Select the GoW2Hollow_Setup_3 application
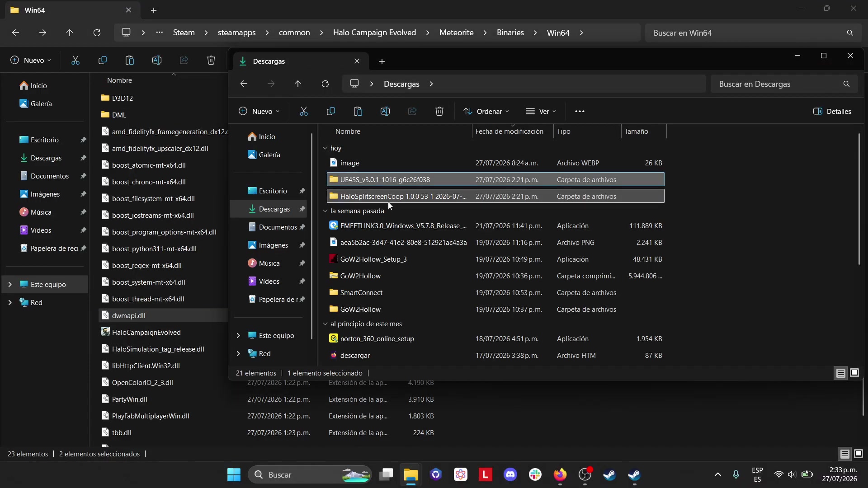Viewport: 868px width, 488px height. click(495, 259)
